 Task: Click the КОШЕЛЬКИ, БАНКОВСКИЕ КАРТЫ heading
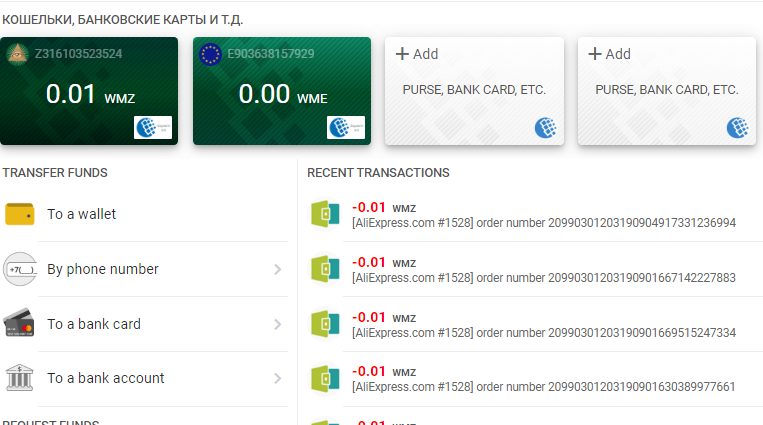click(123, 20)
